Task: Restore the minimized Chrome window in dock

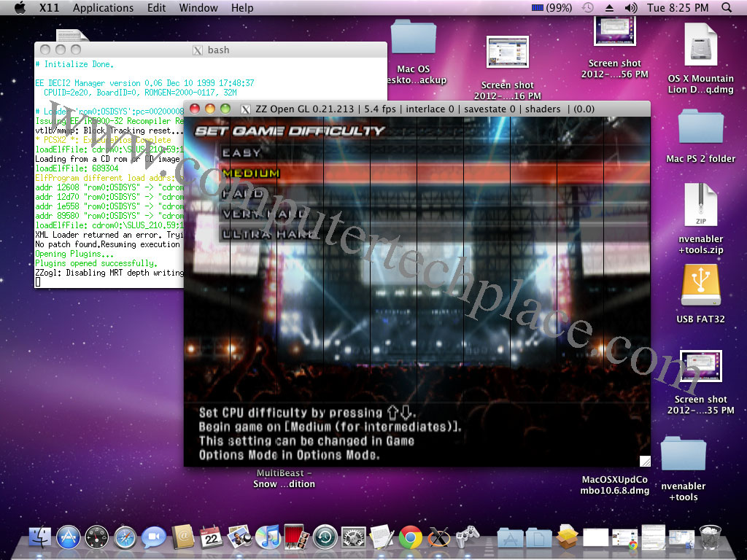Action: click(624, 539)
